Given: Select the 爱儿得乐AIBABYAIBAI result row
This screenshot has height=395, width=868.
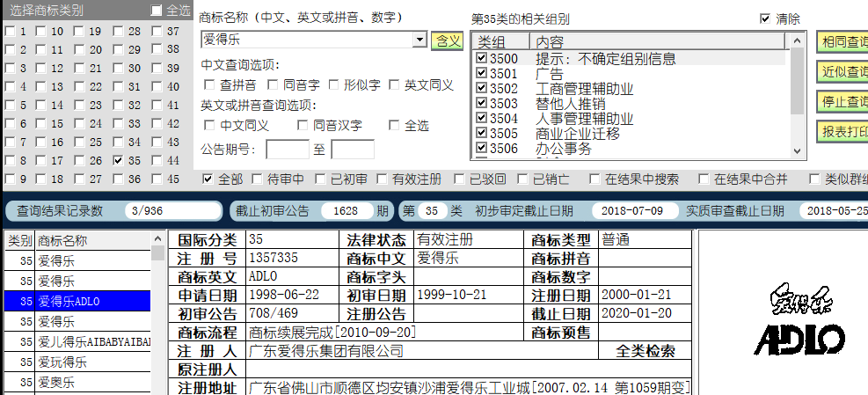Looking at the screenshot, I should tap(77, 342).
